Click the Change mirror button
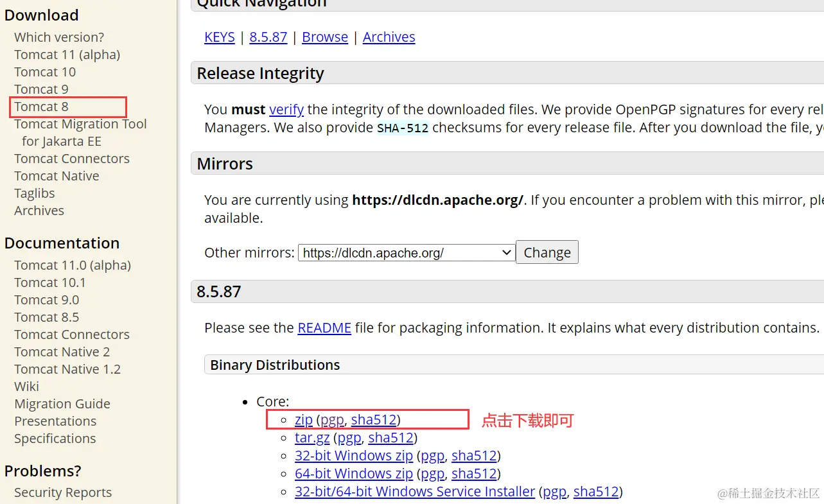This screenshot has width=824, height=504. (x=547, y=252)
